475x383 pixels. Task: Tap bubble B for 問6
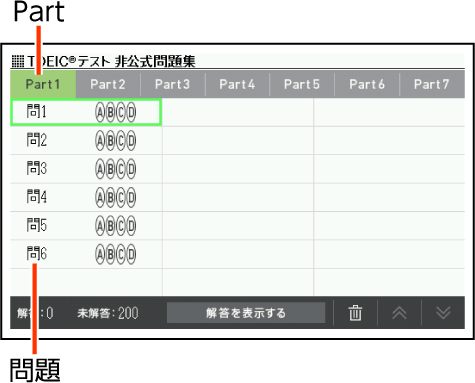coord(110,254)
